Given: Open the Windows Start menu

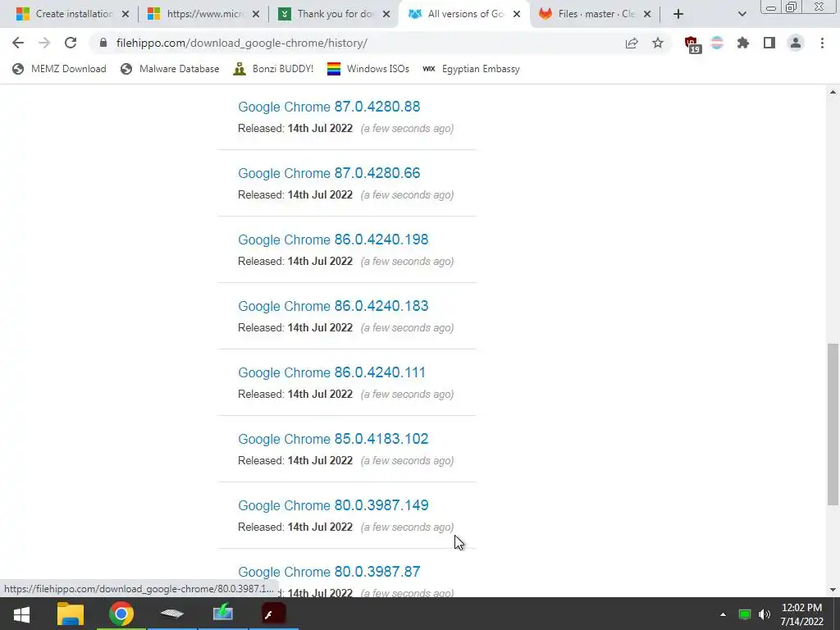Looking at the screenshot, I should point(21,614).
